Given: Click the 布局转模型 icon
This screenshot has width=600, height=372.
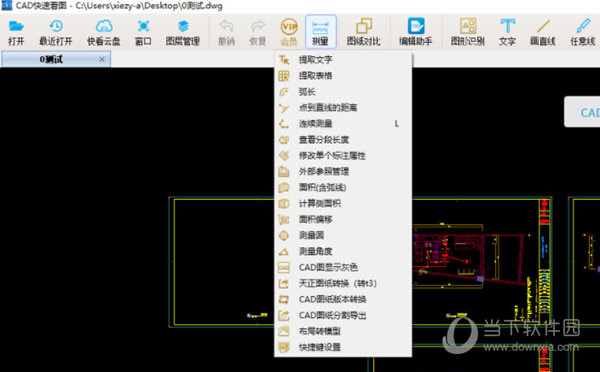Looking at the screenshot, I should 284,331.
